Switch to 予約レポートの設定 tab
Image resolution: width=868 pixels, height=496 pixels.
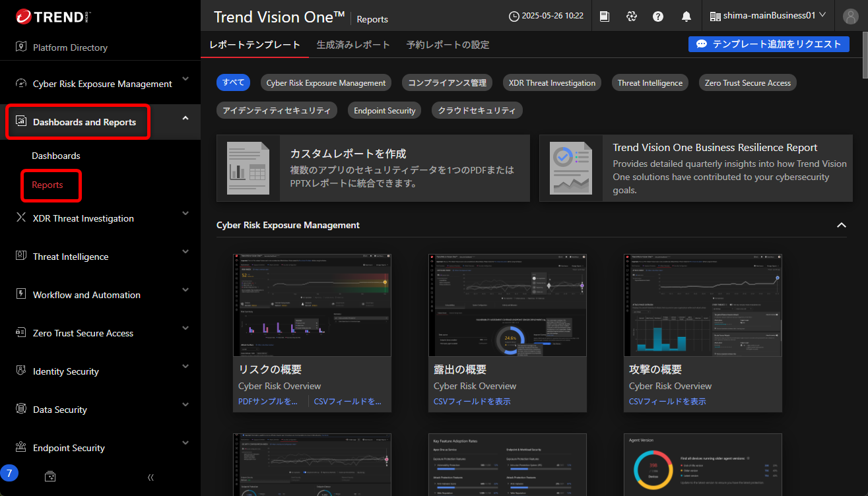click(x=448, y=45)
